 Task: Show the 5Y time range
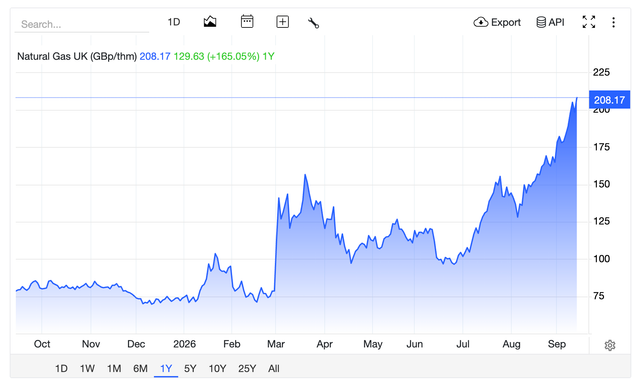tap(190, 369)
